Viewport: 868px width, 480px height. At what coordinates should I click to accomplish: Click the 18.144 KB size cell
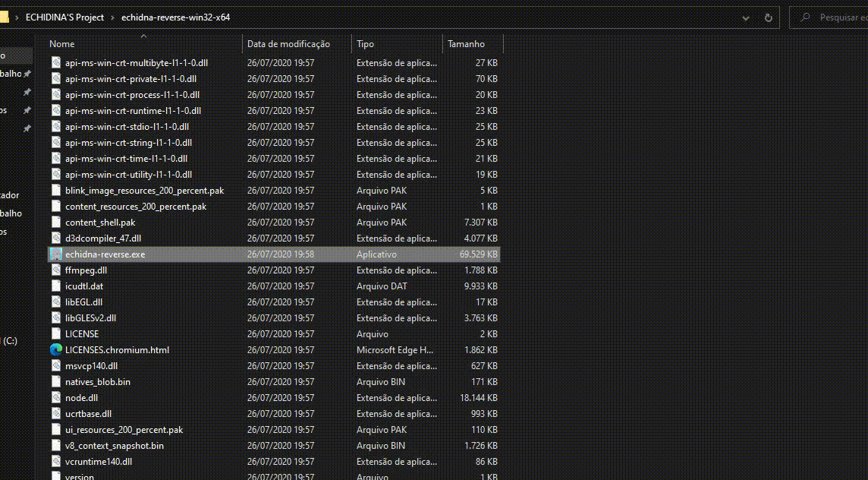coord(478,398)
